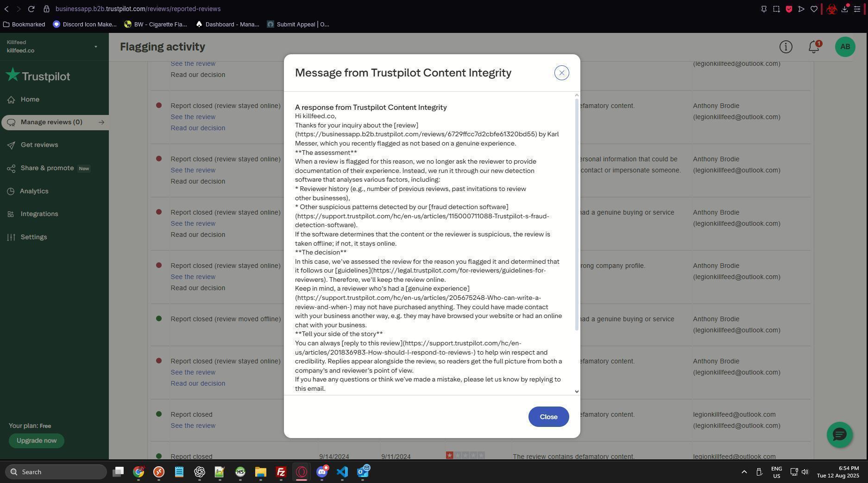The height and width of the screenshot is (483, 868).
Task: Open HeidiSQL from the taskbar
Action: coord(240,472)
